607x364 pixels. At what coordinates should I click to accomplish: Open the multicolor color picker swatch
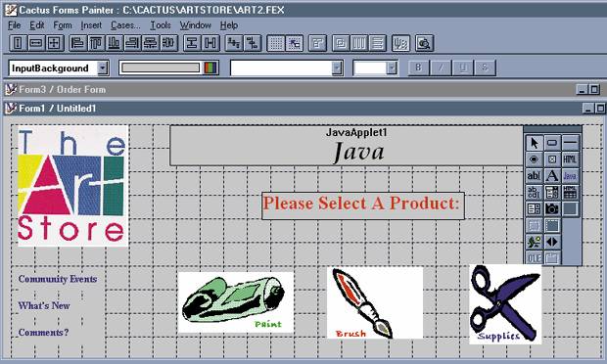[x=210, y=68]
